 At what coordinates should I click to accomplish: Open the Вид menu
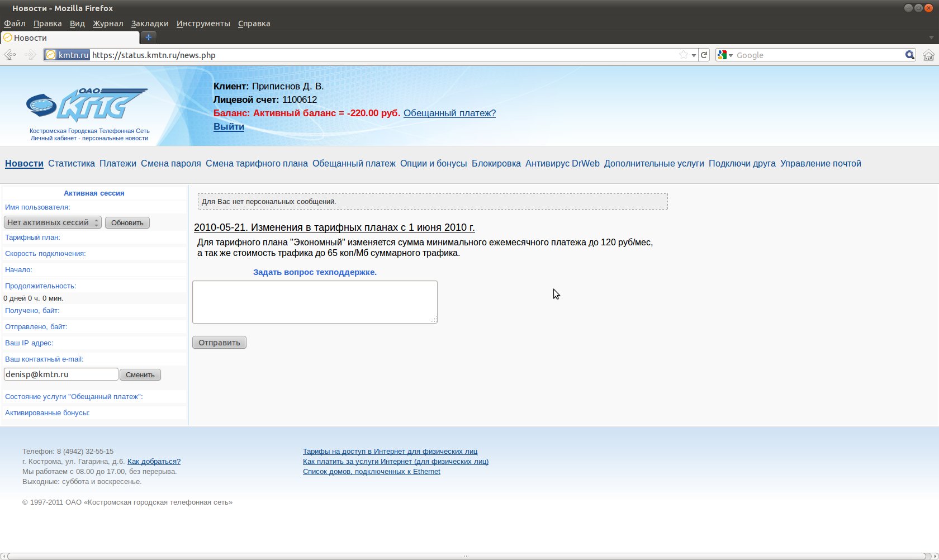77,23
